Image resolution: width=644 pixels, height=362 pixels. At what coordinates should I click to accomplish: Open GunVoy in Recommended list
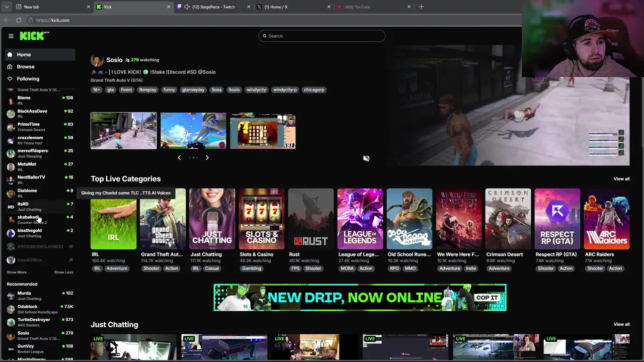coord(40,348)
